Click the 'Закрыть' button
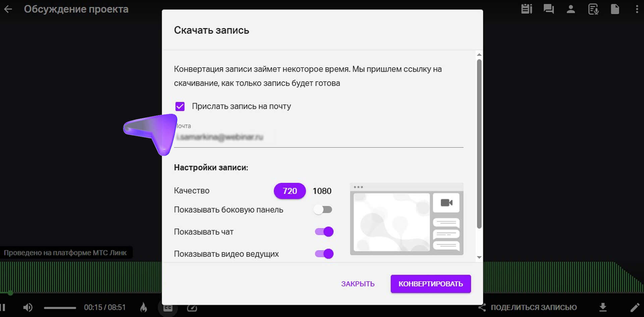 358,284
